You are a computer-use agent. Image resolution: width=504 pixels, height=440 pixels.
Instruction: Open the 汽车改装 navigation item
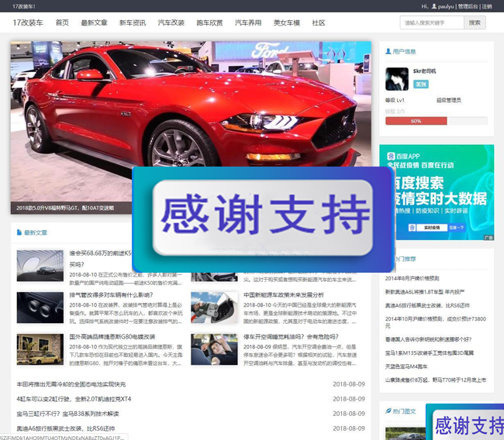171,22
